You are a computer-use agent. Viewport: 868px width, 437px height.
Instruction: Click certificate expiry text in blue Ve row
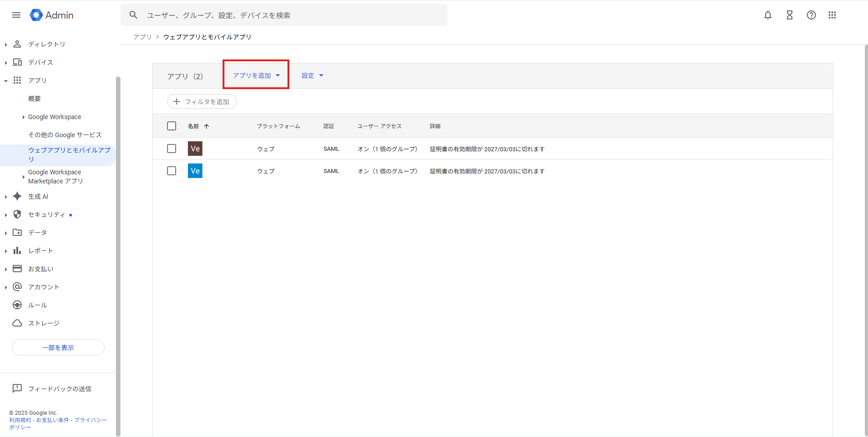point(487,171)
